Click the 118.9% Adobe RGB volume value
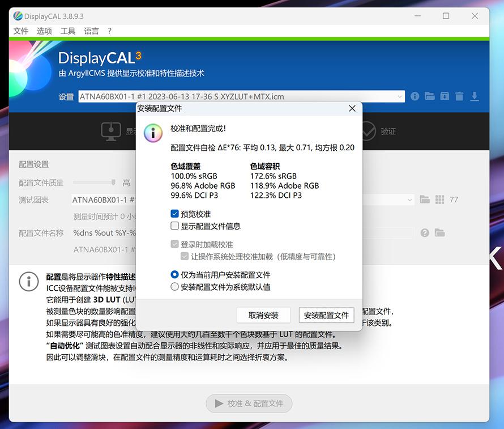Image resolution: width=504 pixels, height=429 pixels. tap(284, 185)
